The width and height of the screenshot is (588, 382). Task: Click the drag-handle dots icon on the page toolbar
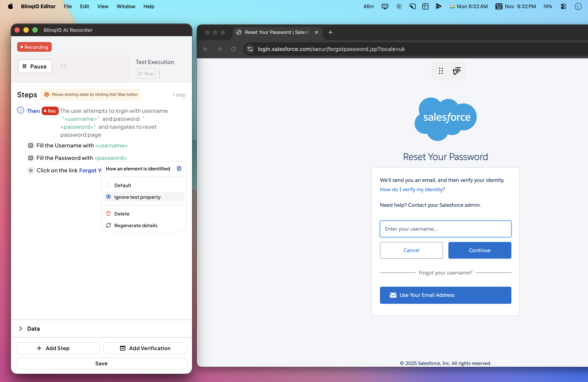tap(441, 71)
